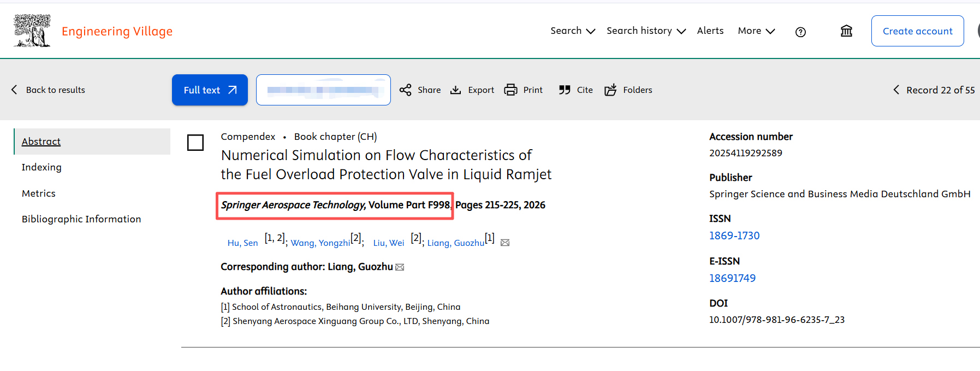Click email icon beside corresponding author
Image resolution: width=980 pixels, height=371 pixels.
point(400,267)
